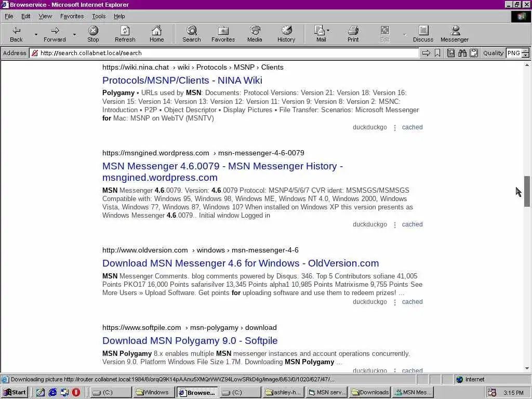Open the File menu
Screen dimensions: 532x399
click(9, 16)
